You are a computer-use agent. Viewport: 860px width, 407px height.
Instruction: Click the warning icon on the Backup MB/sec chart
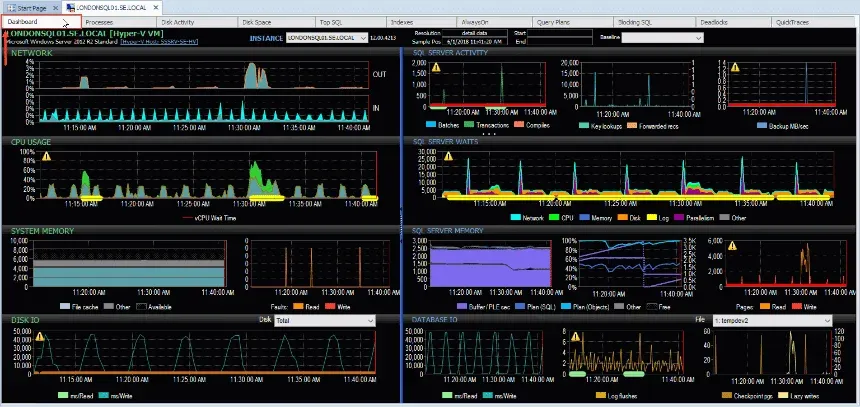(x=735, y=67)
